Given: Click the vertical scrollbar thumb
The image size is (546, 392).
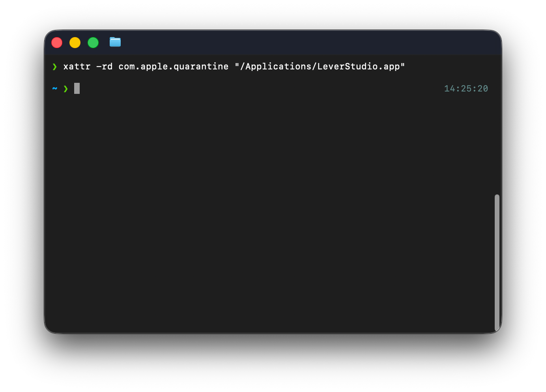Looking at the screenshot, I should tap(497, 263).
